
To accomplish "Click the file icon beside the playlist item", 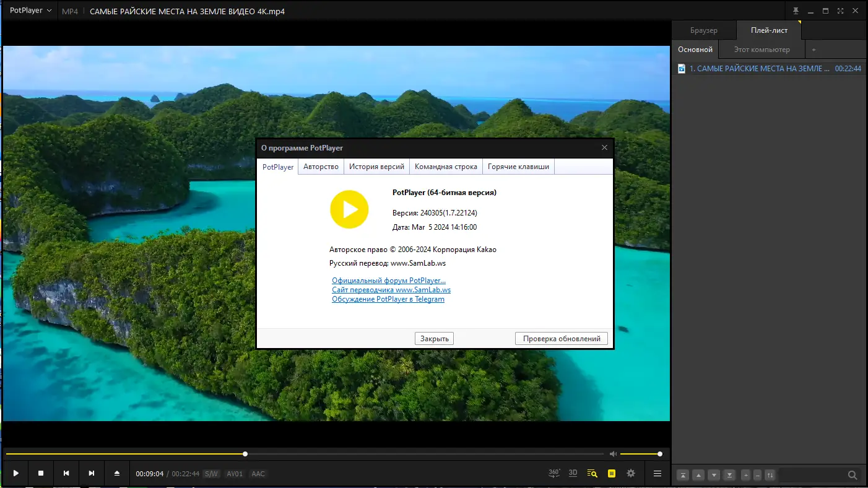I will (682, 69).
